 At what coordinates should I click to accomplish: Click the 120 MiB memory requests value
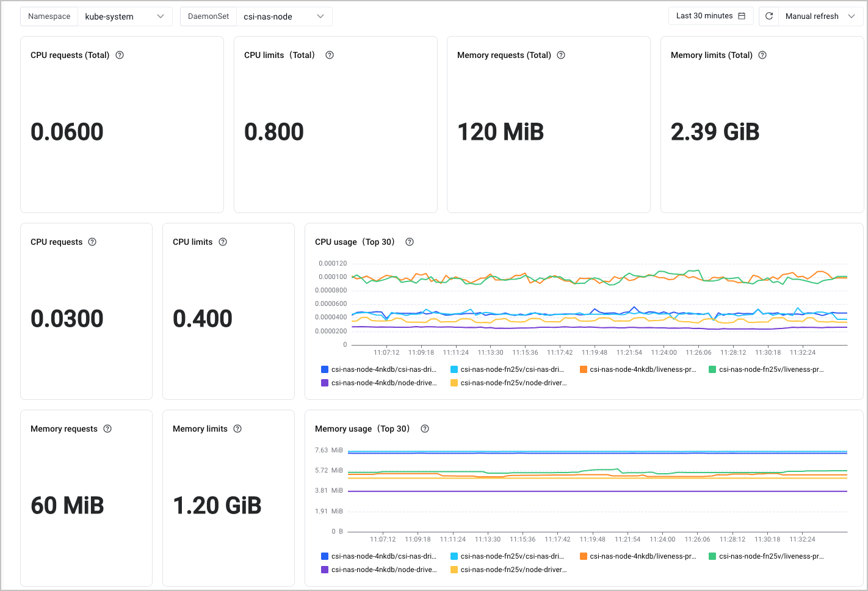(x=501, y=132)
